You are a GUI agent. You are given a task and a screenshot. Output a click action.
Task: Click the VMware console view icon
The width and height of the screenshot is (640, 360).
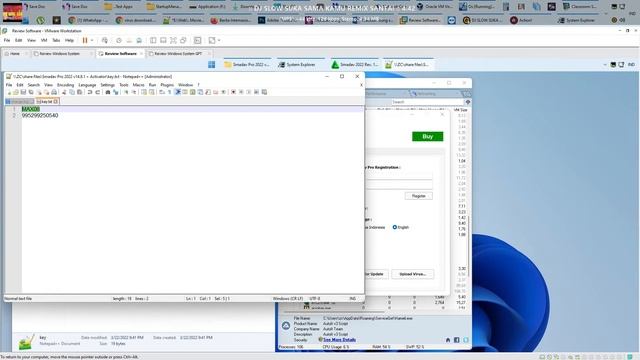click(198, 40)
